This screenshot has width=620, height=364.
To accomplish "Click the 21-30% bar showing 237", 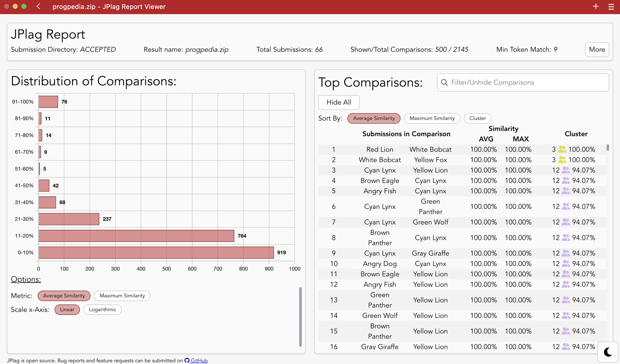I will point(69,219).
